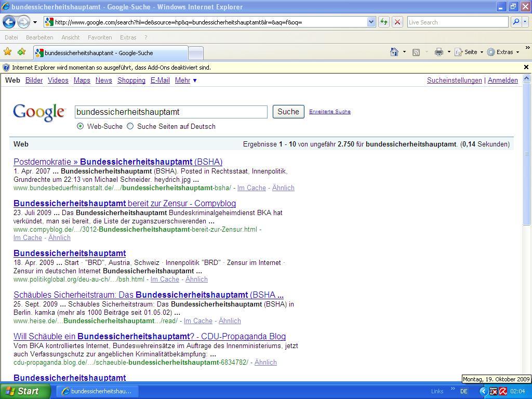Click the Live Search magnifier icon
This screenshot has height=399, width=532.
[516, 22]
